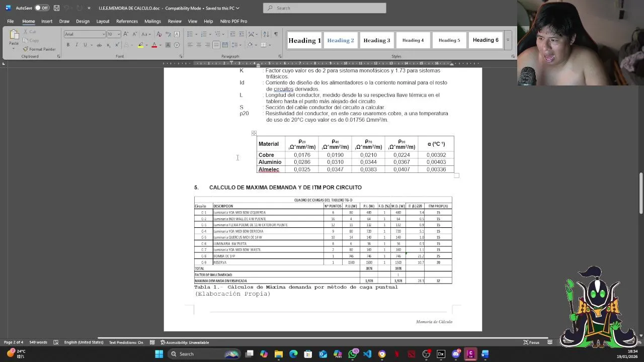
Task: Toggle Text Predictions setting
Action: [126, 342]
